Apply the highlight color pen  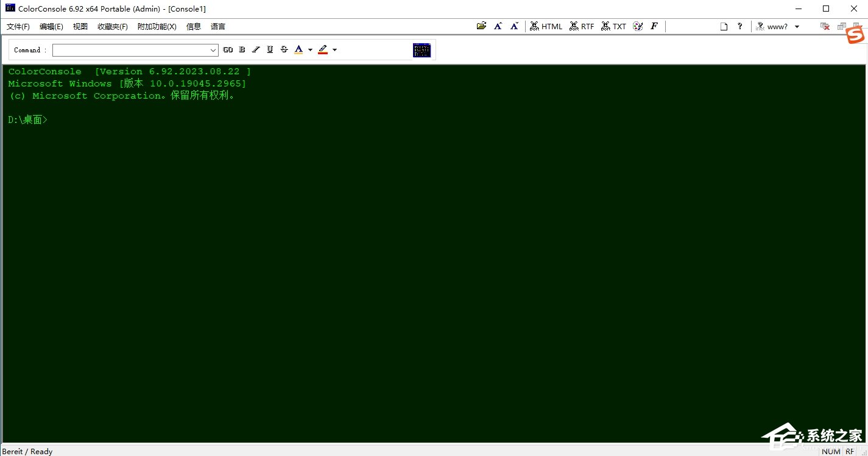(323, 50)
